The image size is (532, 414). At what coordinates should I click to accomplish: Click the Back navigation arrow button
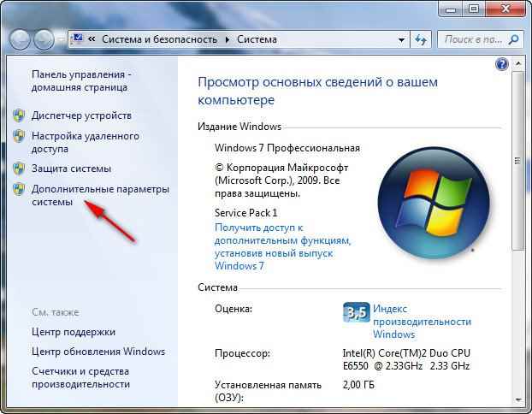(20, 39)
